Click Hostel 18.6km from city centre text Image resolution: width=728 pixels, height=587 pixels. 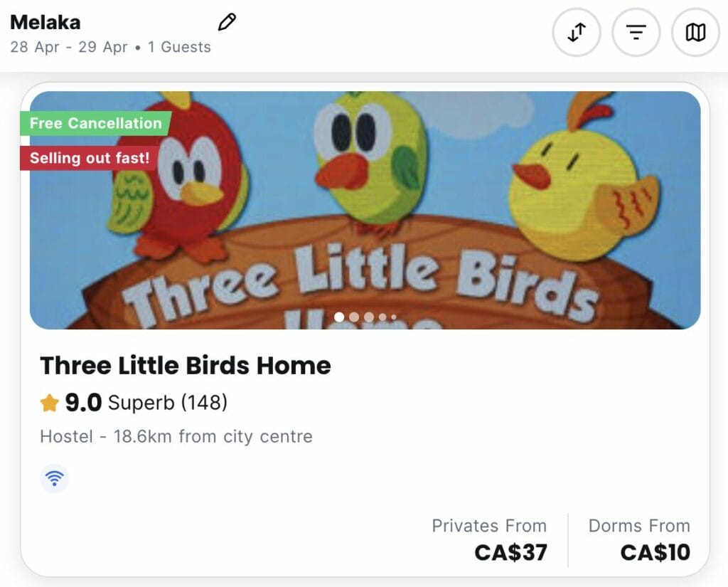[x=176, y=436]
